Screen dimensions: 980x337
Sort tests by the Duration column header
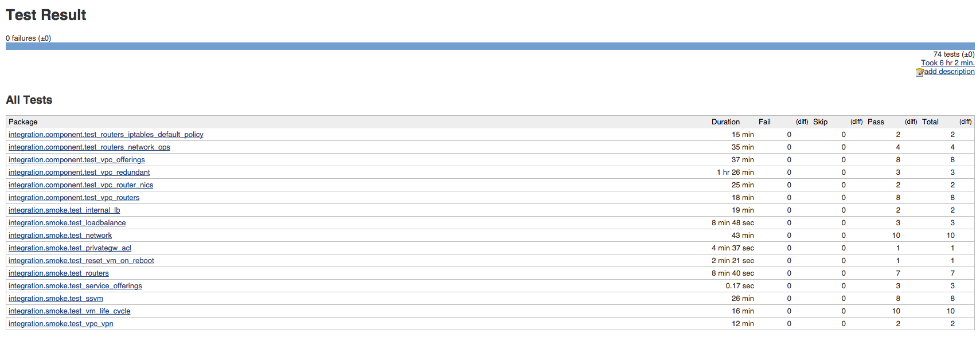pyautogui.click(x=725, y=122)
